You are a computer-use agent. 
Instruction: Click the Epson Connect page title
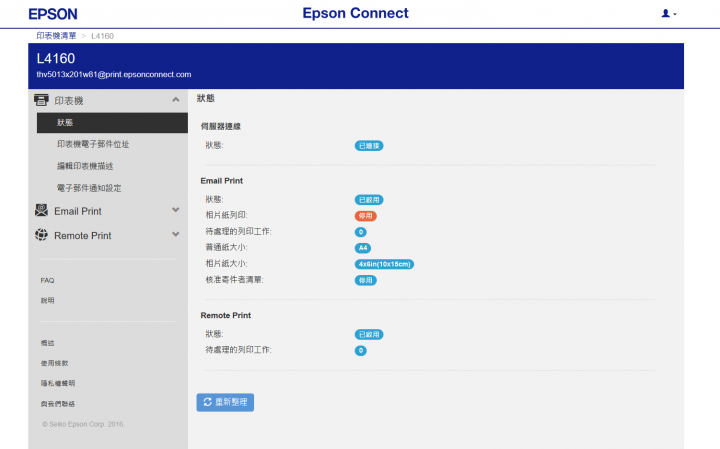point(355,13)
